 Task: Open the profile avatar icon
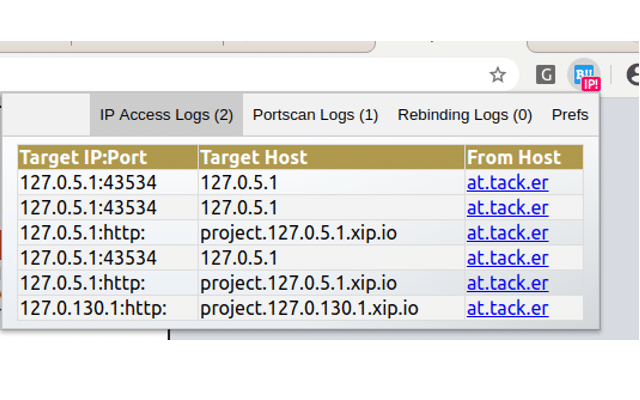(x=633, y=75)
